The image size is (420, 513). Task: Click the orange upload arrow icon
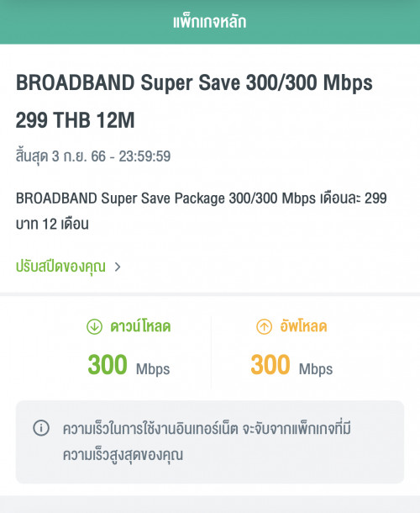pos(264,326)
